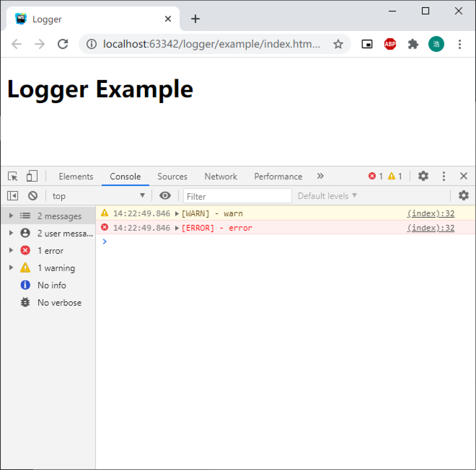Switch to the Elements tab
476x470 pixels.
pyautogui.click(x=76, y=177)
